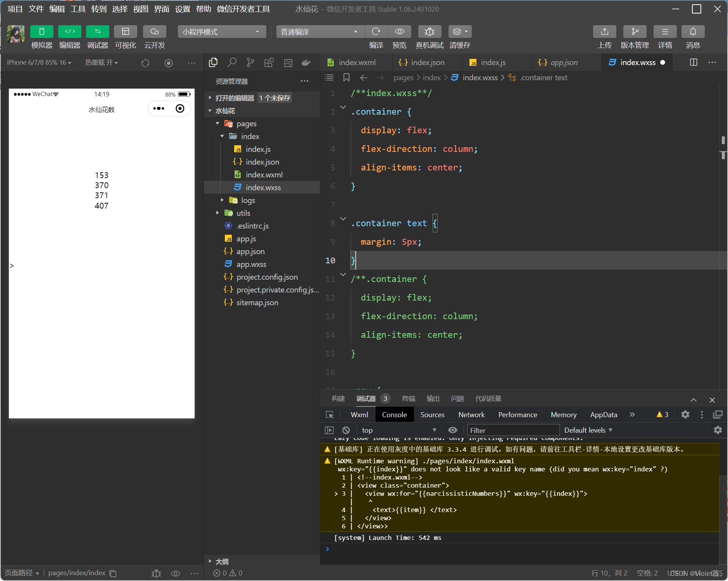Open the Default levels dropdown
728x581 pixels.
588,430
